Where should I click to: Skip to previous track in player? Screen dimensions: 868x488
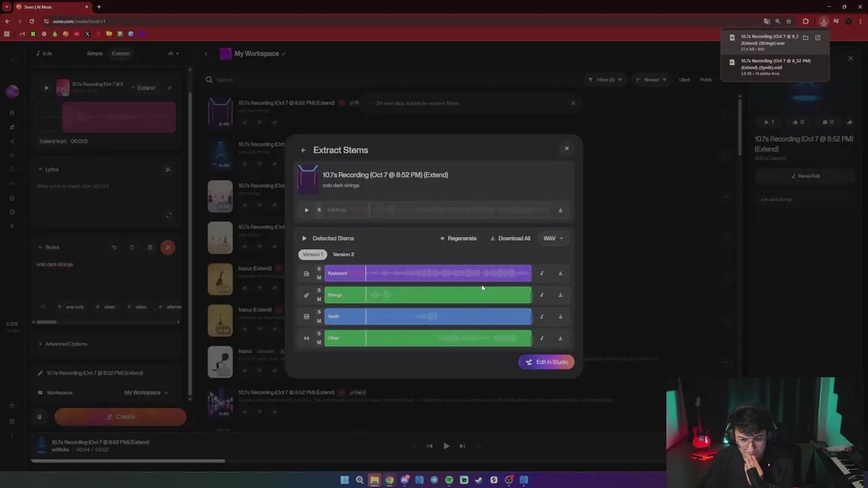click(430, 446)
